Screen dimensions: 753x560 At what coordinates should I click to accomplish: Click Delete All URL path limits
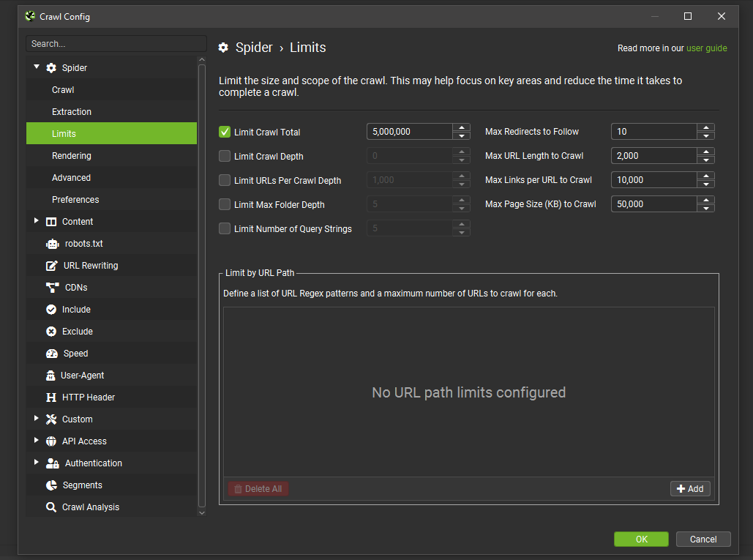258,488
